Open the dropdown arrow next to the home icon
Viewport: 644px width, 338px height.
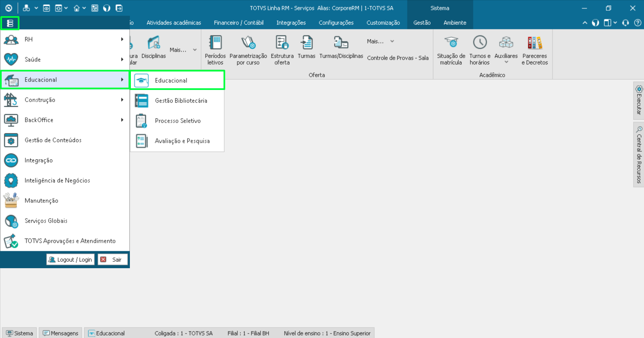coord(84,8)
